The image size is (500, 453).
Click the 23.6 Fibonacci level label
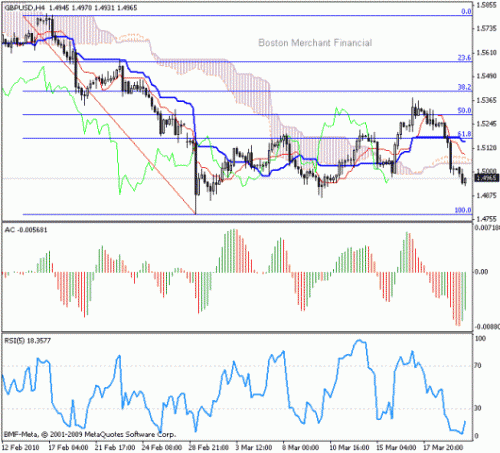[465, 58]
